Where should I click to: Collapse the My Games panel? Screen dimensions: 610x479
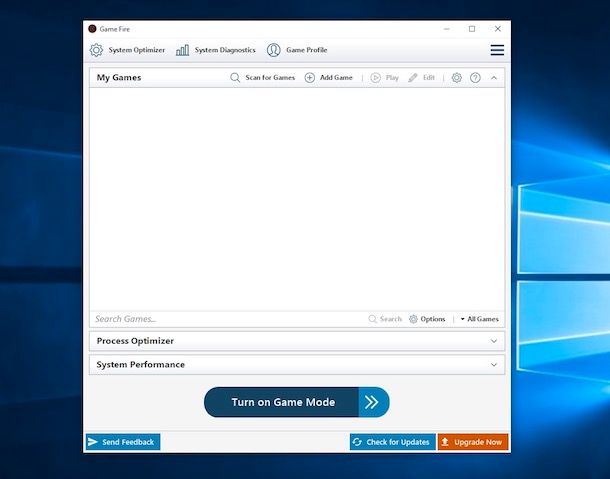coord(494,78)
